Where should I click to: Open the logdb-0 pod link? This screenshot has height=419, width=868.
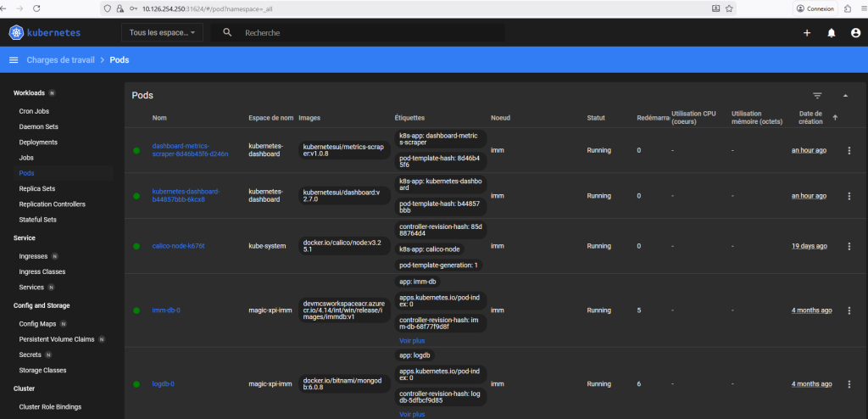click(163, 383)
